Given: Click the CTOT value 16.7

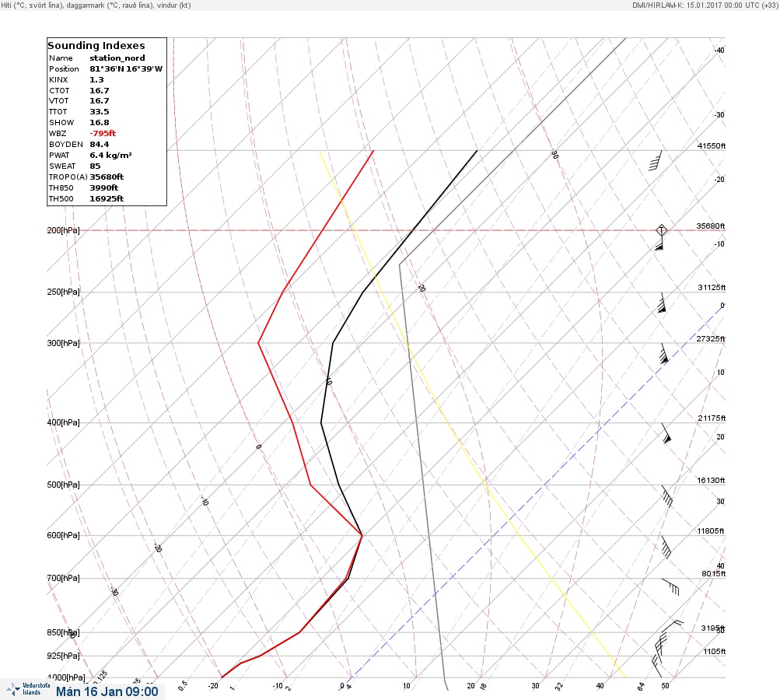Looking at the screenshot, I should click(x=99, y=90).
